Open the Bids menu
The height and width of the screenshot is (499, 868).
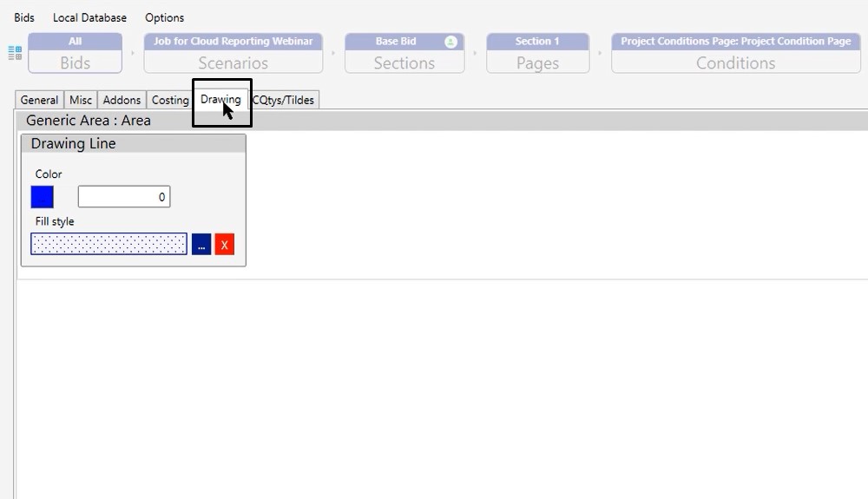pos(24,17)
